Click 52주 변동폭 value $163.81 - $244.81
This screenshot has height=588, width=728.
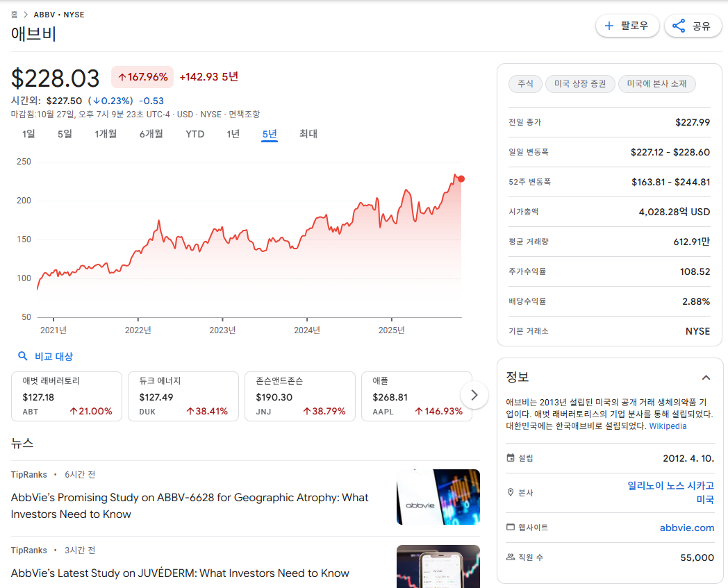click(670, 182)
